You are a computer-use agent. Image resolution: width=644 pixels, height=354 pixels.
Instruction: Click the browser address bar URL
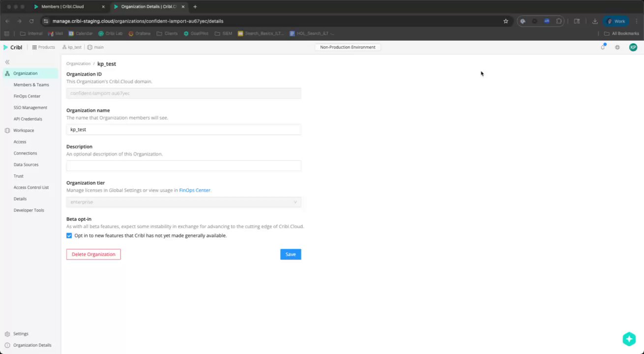pyautogui.click(x=138, y=21)
